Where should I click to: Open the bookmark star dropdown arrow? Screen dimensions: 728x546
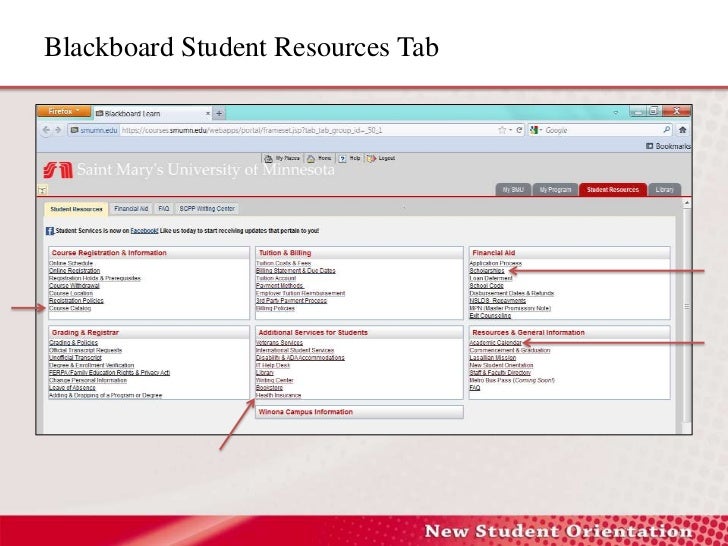510,130
